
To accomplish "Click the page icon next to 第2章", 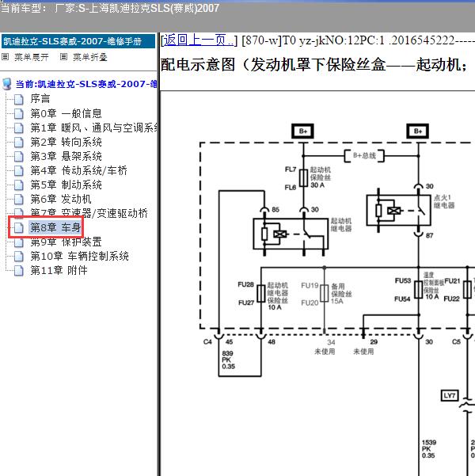I will (19, 143).
